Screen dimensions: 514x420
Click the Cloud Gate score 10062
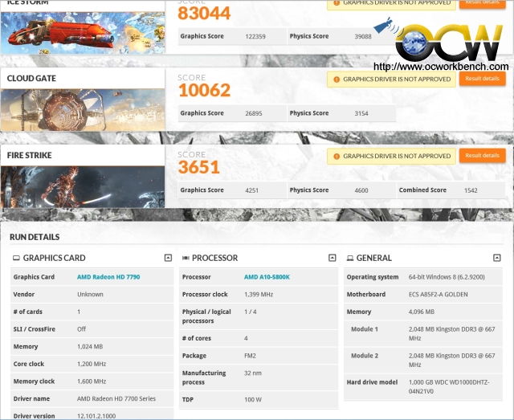[205, 91]
